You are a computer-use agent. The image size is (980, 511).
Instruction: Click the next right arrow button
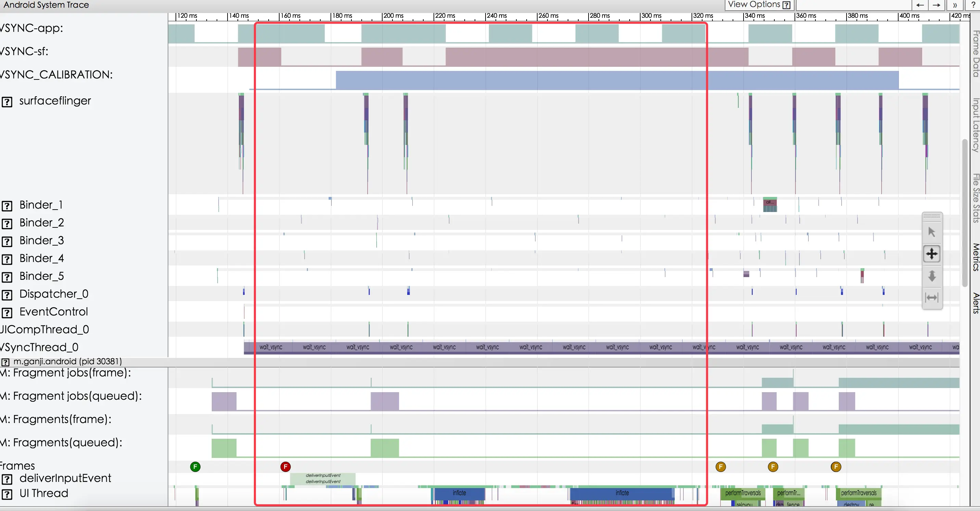[936, 5]
